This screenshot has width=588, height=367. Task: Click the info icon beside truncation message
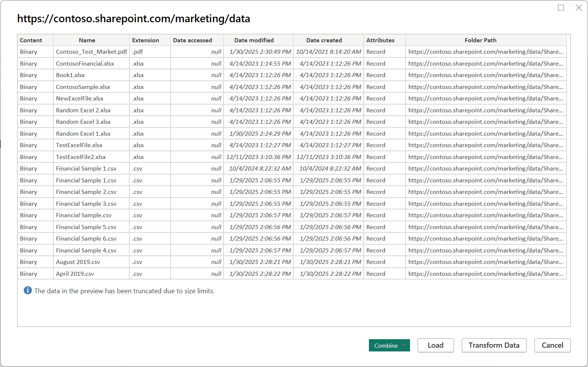point(28,290)
